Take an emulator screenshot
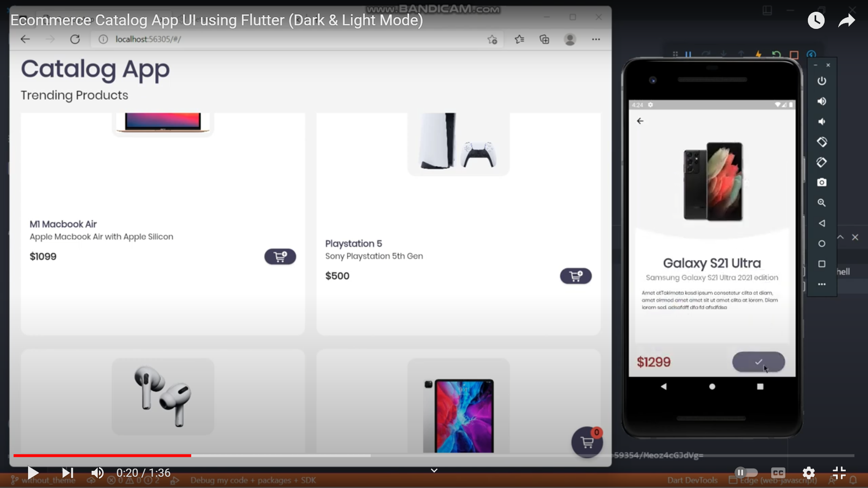The width and height of the screenshot is (868, 488). [x=822, y=183]
